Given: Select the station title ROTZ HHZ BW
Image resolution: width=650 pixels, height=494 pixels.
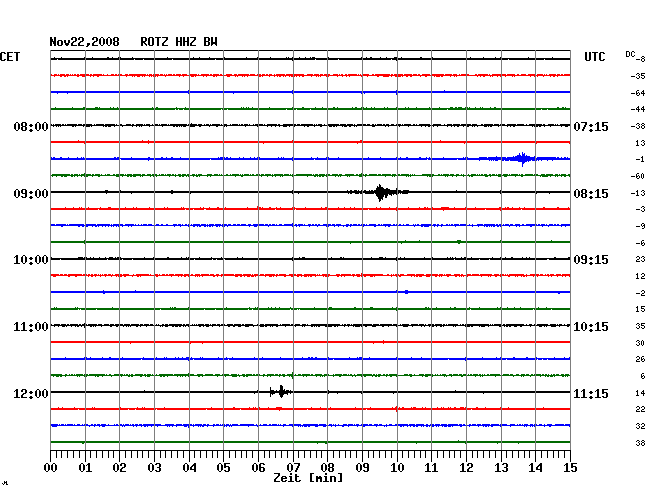Looking at the screenshot, I should 179,42.
